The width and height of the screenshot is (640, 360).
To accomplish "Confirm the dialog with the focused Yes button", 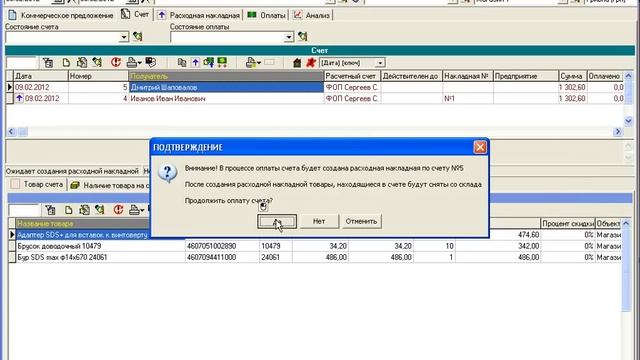I will 277,221.
